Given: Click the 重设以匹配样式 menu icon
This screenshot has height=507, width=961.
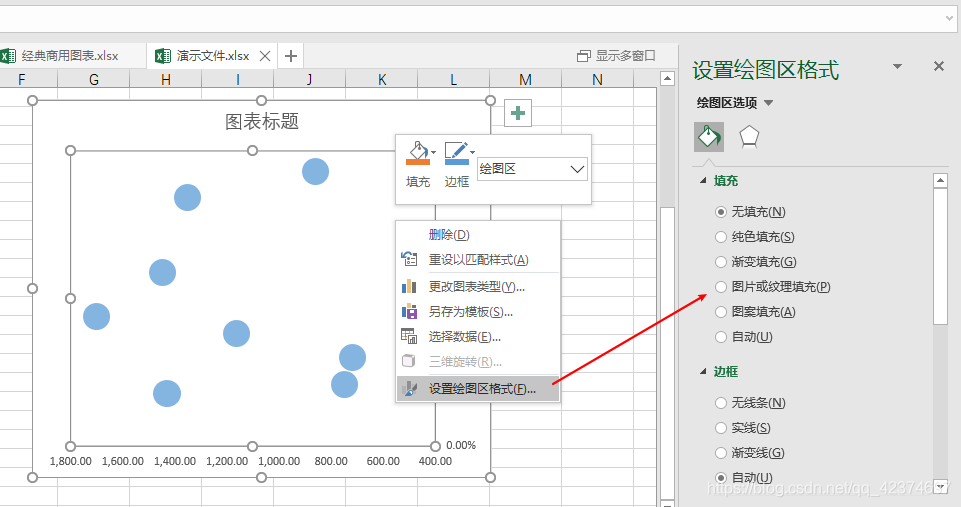Looking at the screenshot, I should [409, 259].
